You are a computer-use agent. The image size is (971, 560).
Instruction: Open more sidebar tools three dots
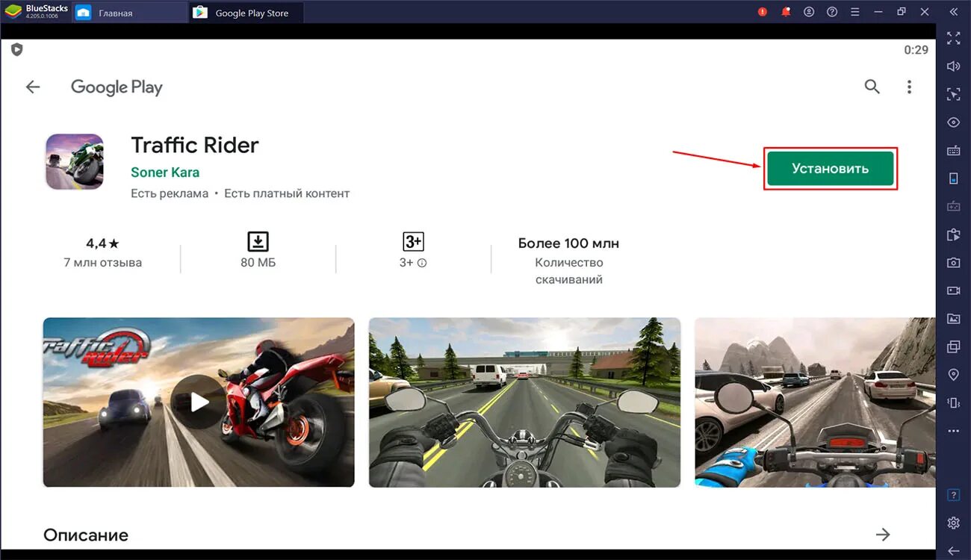[x=953, y=431]
